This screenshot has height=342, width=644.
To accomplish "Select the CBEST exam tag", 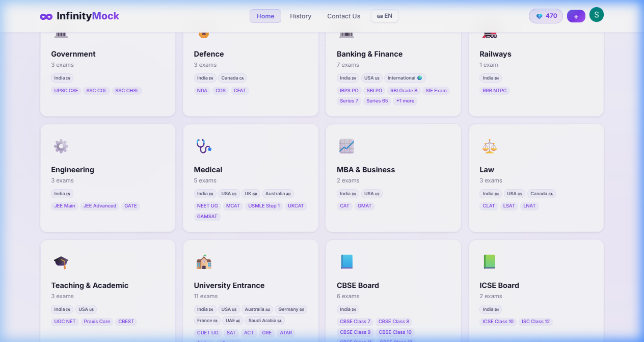I will (126, 322).
